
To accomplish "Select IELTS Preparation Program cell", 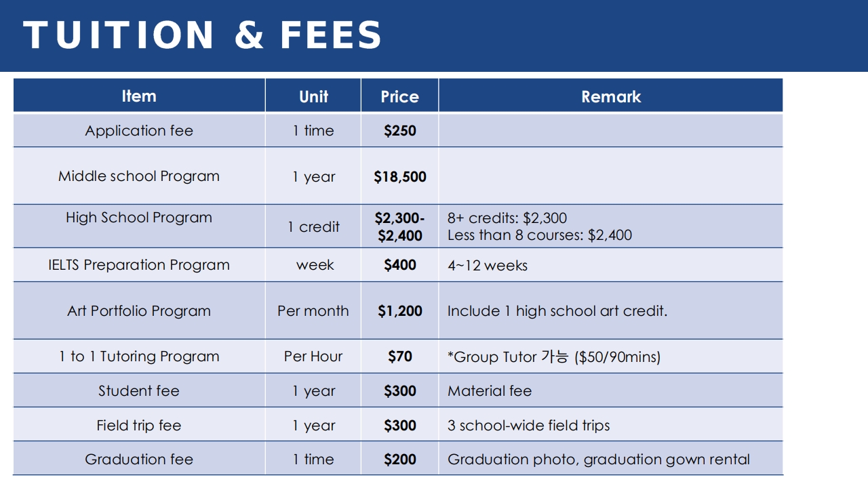I will tap(139, 265).
